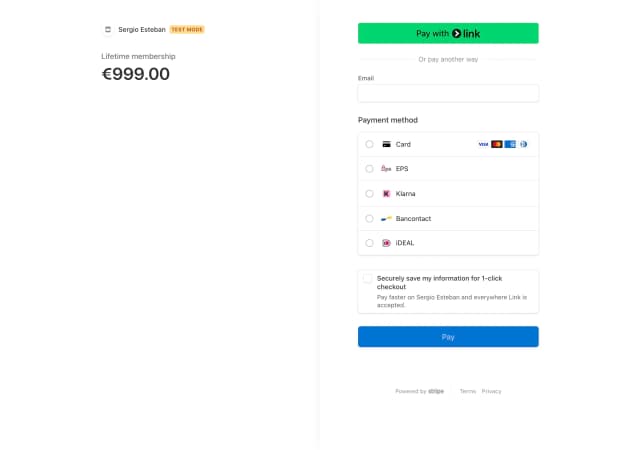Click the Klarna logo icon
This screenshot has width=640, height=450.
[386, 194]
